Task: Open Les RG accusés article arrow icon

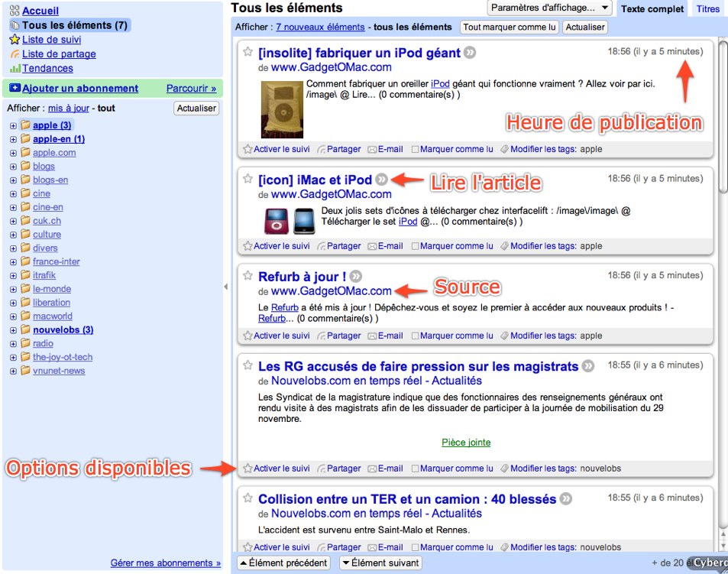Action: pyautogui.click(x=588, y=366)
